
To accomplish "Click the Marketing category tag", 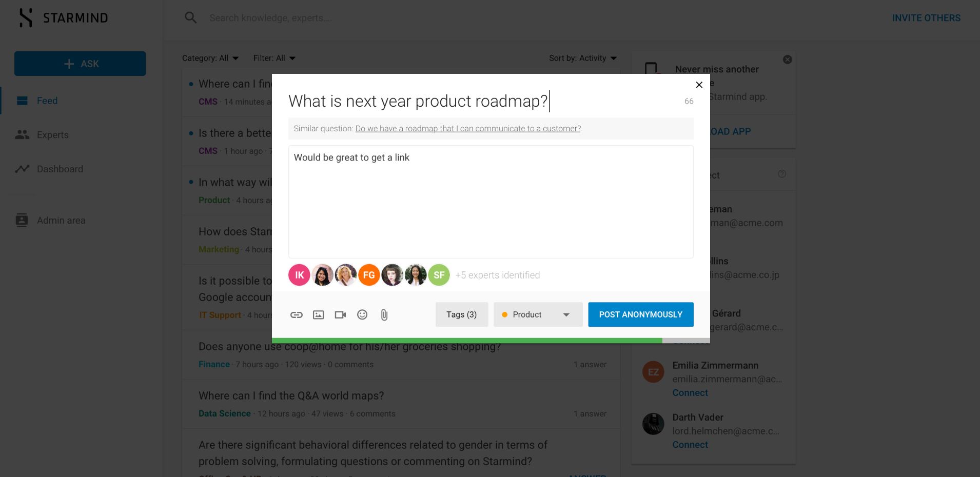I will pyautogui.click(x=219, y=249).
